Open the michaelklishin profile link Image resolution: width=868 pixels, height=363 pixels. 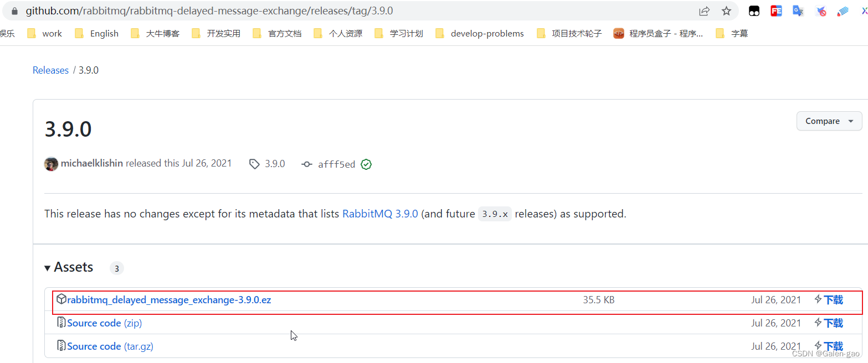92,164
